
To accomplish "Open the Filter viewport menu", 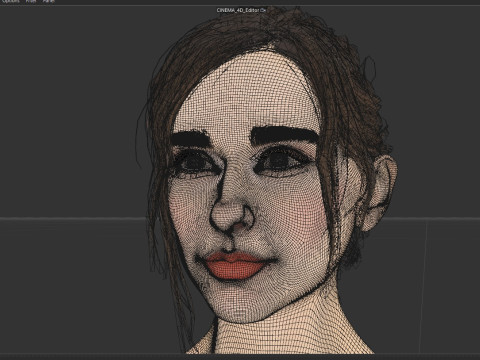I will pyautogui.click(x=31, y=1).
